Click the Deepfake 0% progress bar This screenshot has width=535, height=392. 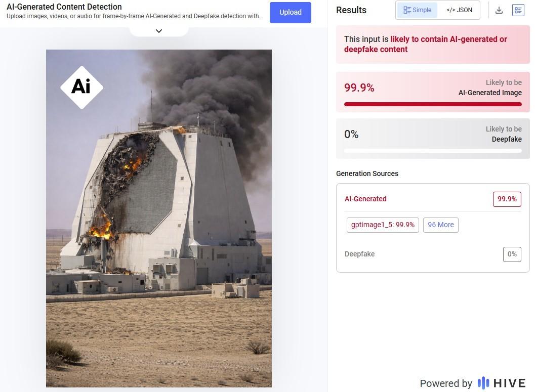click(433, 151)
